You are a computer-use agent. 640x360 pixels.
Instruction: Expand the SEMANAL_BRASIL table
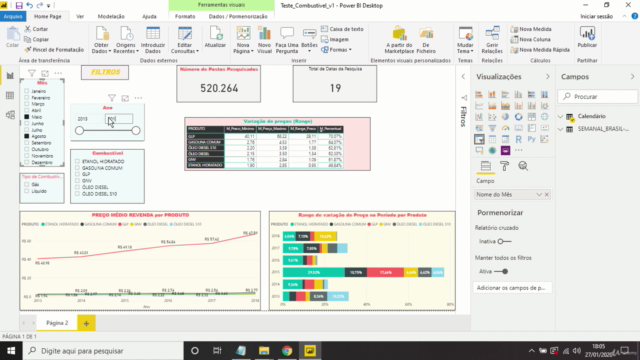(561, 129)
